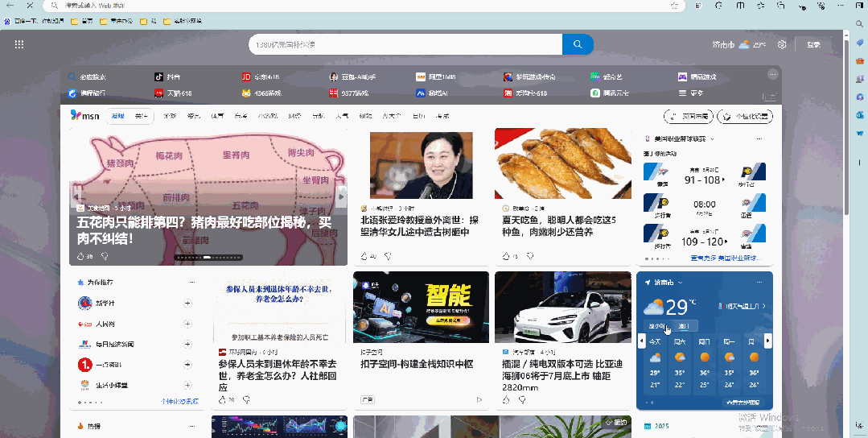Go to next slide in pork carousel
The height and width of the screenshot is (438, 868).
coord(342,196)
